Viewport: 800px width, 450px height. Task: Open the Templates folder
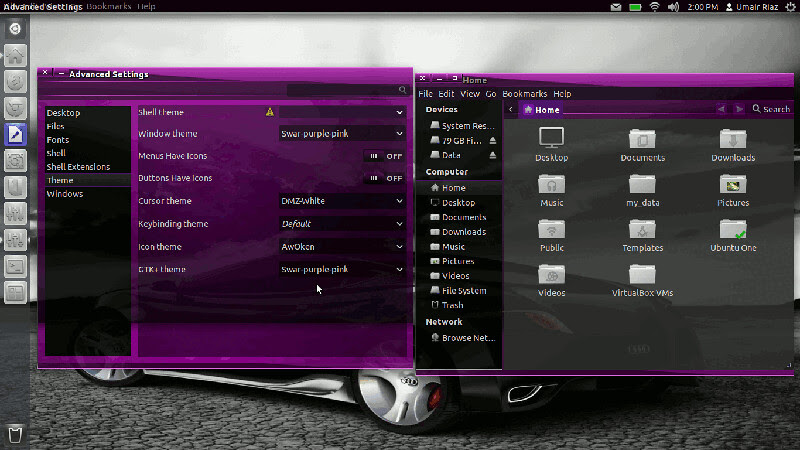click(642, 229)
